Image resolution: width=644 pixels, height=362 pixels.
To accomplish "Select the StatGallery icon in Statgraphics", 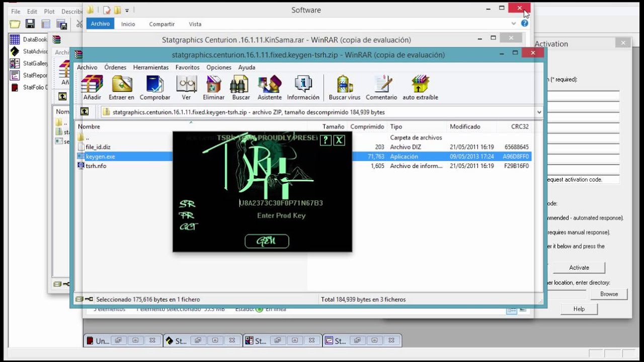I will tap(15, 63).
